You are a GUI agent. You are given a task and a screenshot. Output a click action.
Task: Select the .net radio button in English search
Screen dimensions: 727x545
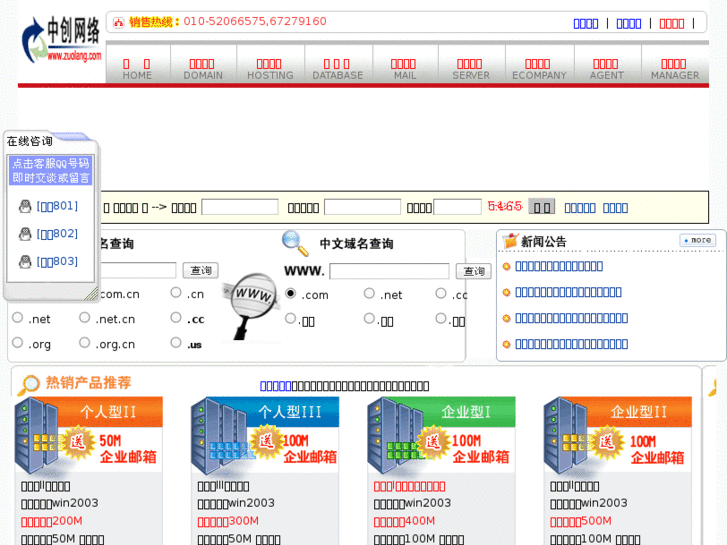tap(18, 317)
